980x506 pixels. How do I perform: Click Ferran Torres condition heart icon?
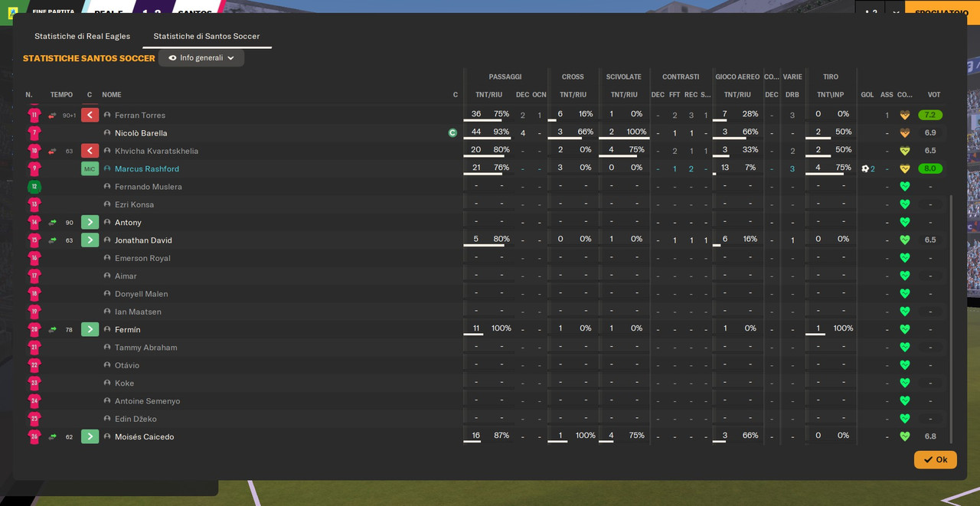[905, 115]
